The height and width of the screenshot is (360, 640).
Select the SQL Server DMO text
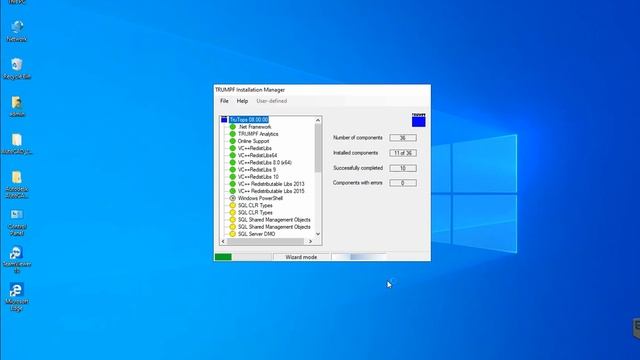pyautogui.click(x=256, y=234)
